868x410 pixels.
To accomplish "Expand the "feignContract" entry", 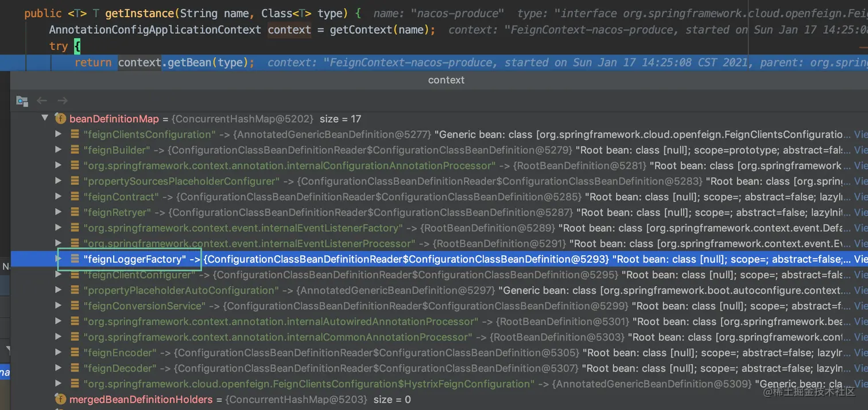I will (58, 197).
